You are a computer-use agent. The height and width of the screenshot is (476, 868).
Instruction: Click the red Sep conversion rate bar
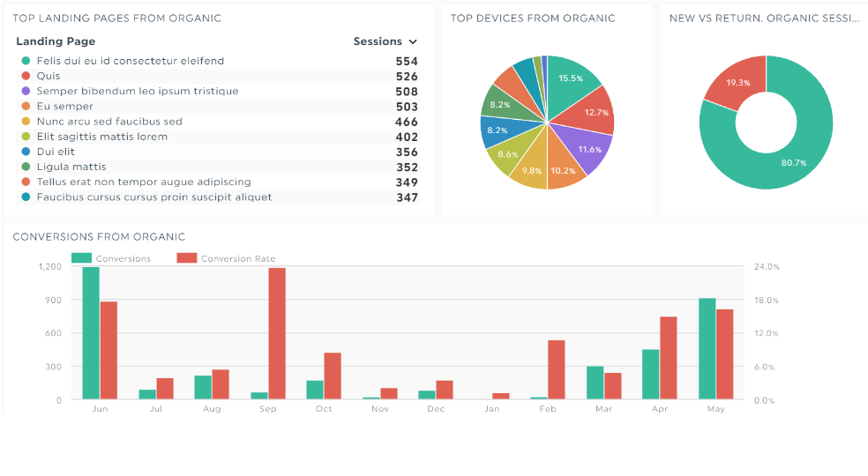point(277,333)
